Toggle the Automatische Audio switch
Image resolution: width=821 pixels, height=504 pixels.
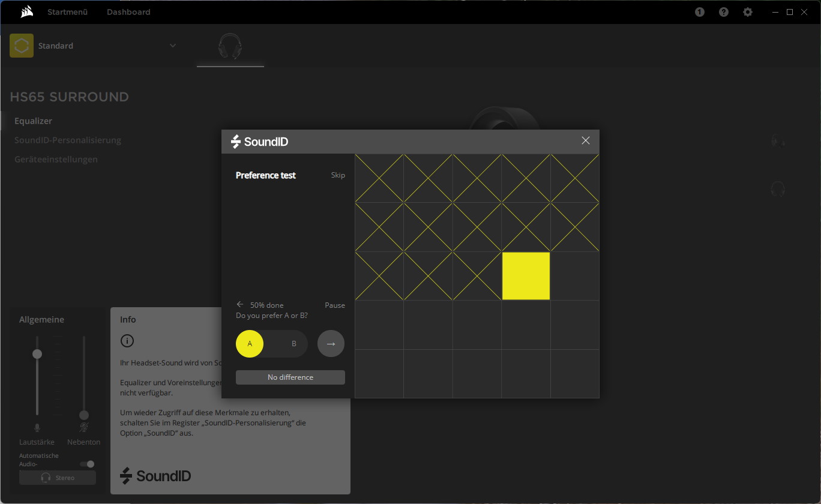(x=88, y=464)
